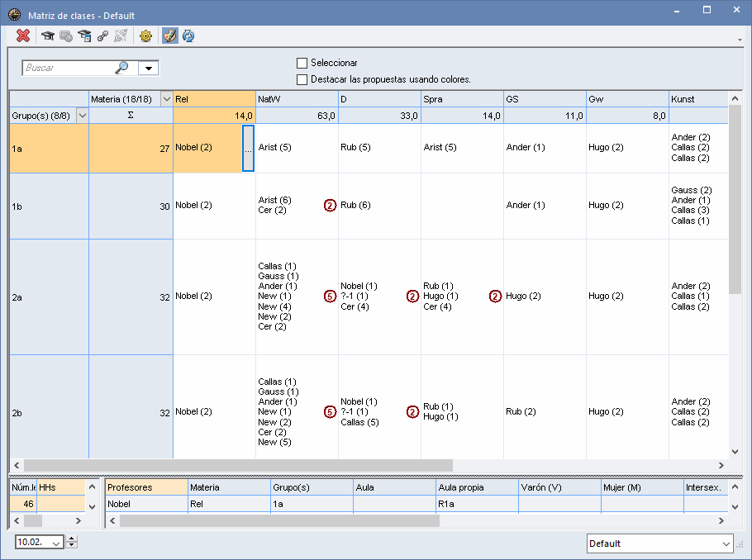Select the row header 1a

(x=49, y=149)
